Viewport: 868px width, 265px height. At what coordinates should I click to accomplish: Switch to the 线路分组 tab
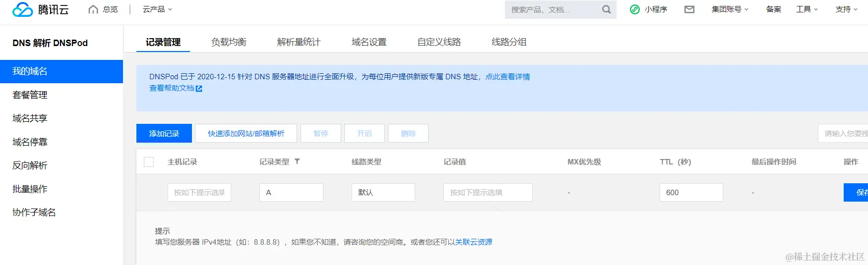509,42
